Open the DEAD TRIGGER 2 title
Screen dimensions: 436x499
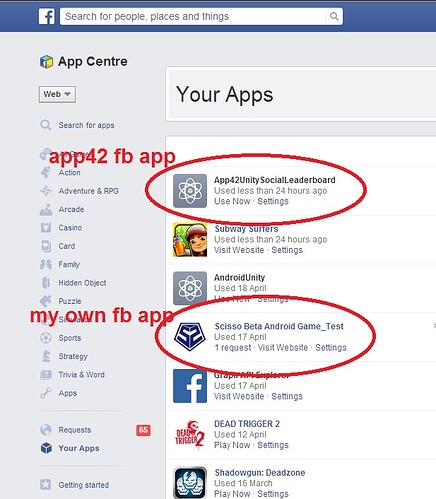247,424
